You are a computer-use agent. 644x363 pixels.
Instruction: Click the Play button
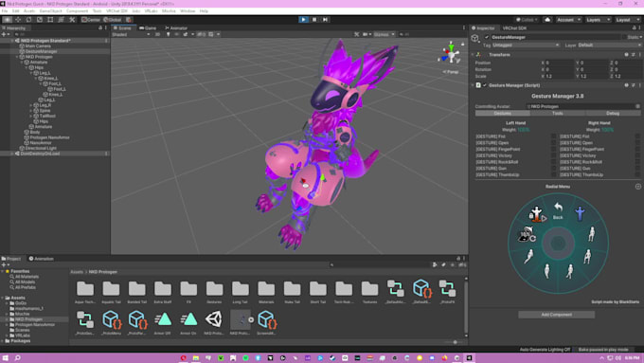coord(303,19)
